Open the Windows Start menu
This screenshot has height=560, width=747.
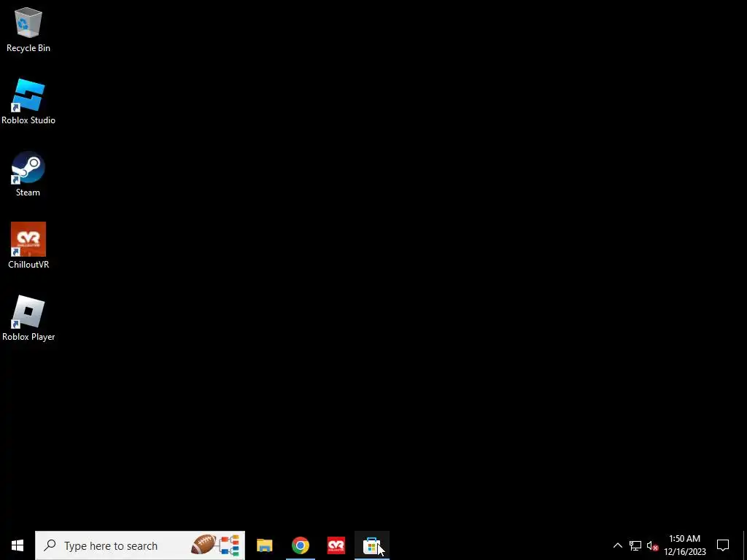point(18,545)
